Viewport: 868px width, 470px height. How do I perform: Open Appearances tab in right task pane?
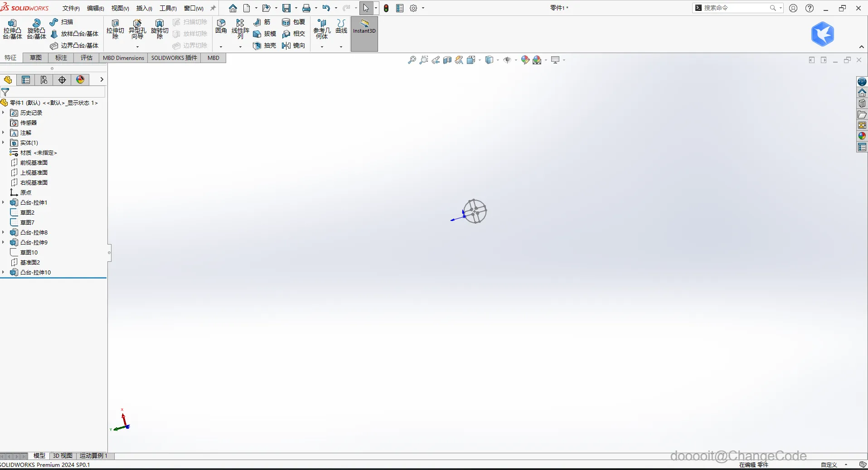tap(862, 136)
